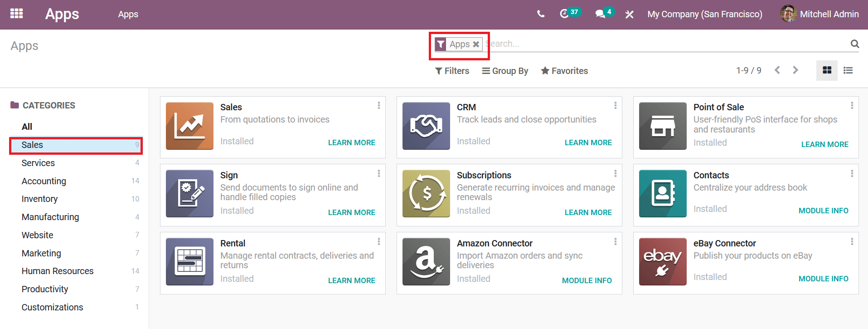Open the phone/VoIP icon
Screen dimensions: 868x329
point(541,14)
